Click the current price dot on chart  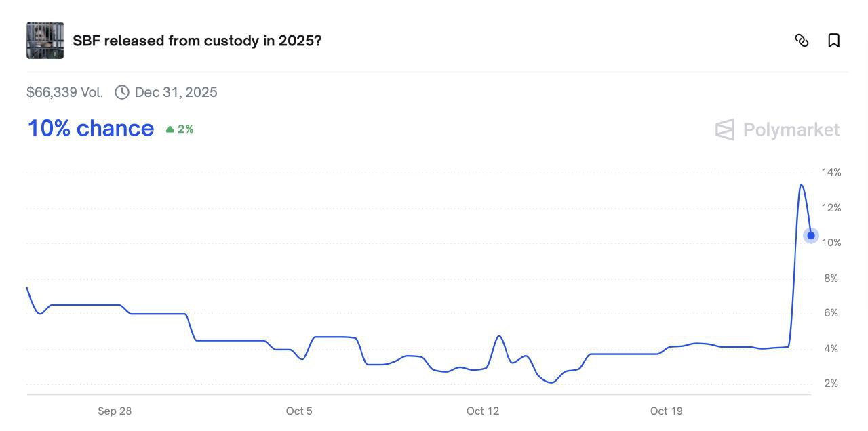coord(810,236)
